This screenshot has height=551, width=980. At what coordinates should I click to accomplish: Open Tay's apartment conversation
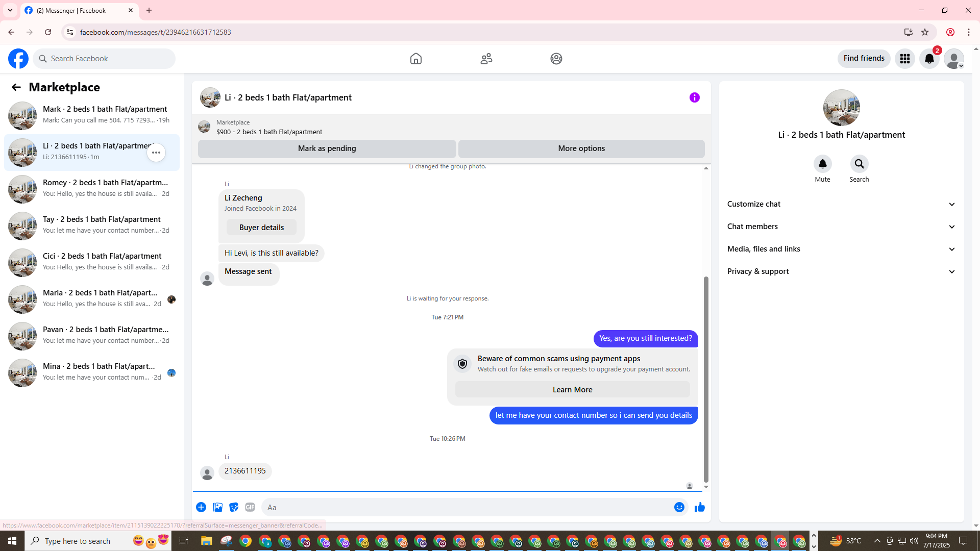92,226
